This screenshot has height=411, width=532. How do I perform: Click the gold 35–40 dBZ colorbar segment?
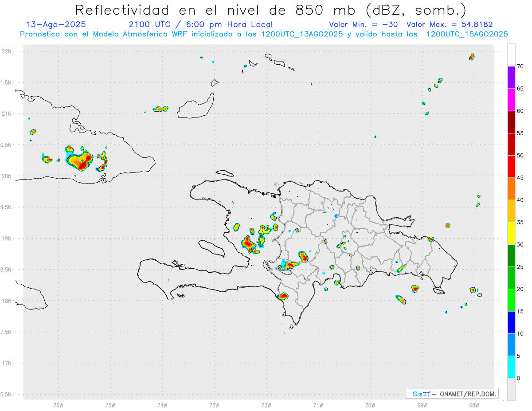pos(511,211)
